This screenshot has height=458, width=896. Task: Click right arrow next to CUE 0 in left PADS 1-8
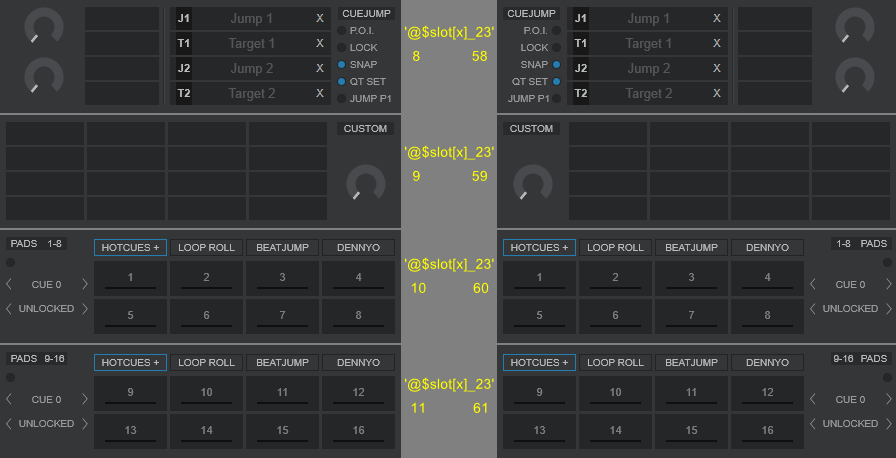pyautogui.click(x=85, y=284)
